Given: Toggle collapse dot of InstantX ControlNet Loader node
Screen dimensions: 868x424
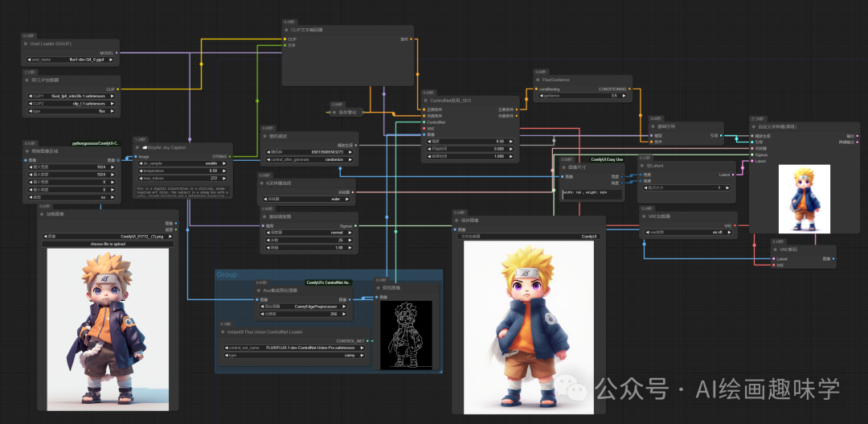Looking at the screenshot, I should [222, 332].
